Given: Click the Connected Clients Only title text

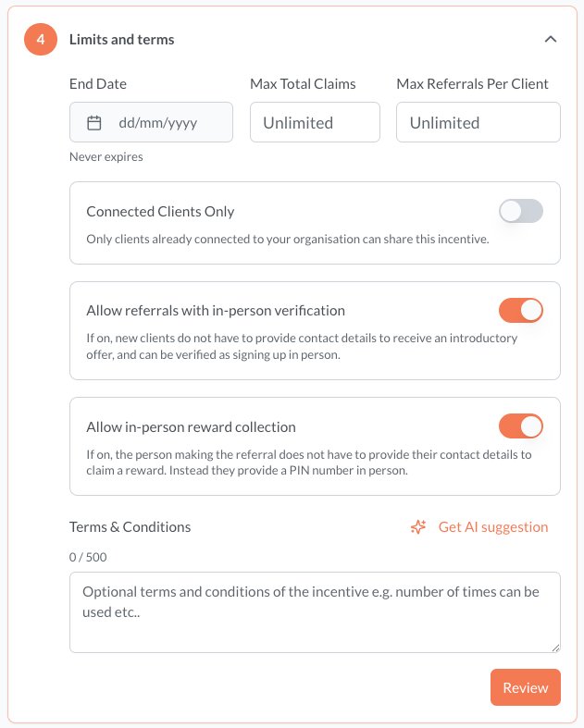Looking at the screenshot, I should pyautogui.click(x=160, y=212).
